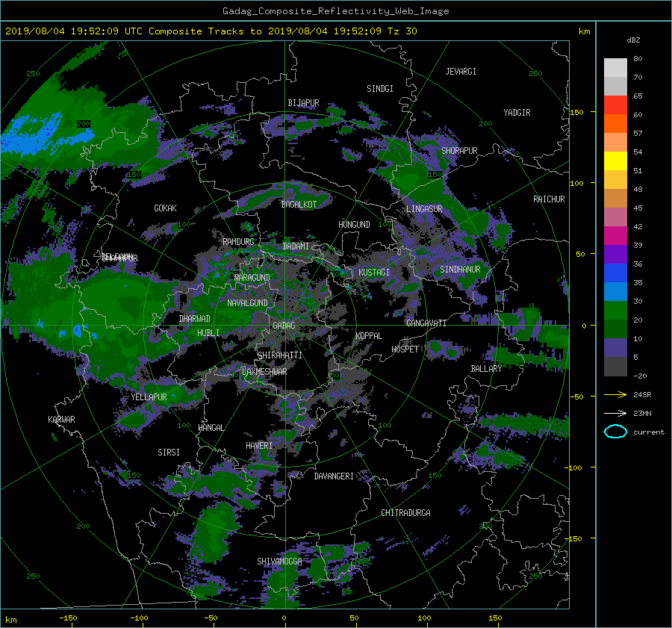672x628 pixels.
Task: Click the SINDHANUR city label
Action: 460,270
